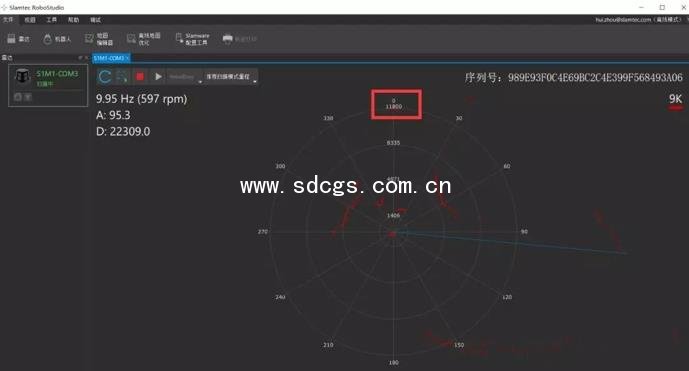The image size is (689, 371).
Task: Click the red lidar origin point
Action: pyautogui.click(x=392, y=234)
